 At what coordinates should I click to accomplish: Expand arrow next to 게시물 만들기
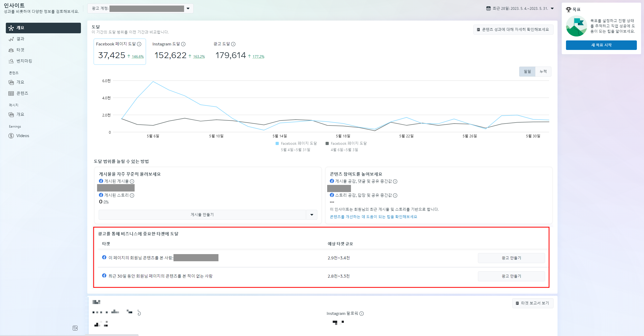[312, 215]
